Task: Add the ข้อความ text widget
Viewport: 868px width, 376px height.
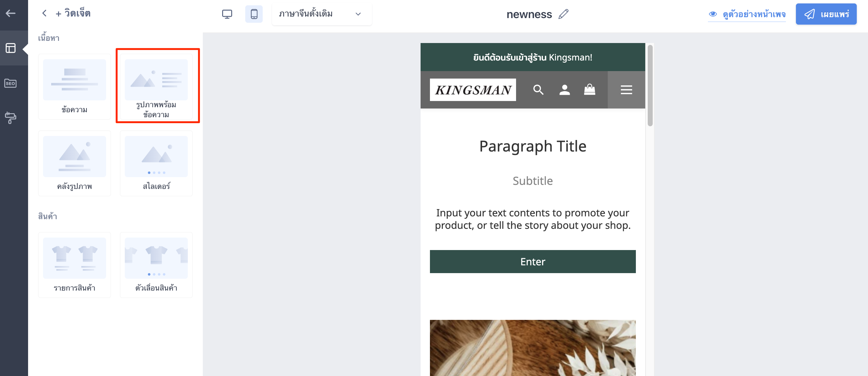Action: point(75,87)
